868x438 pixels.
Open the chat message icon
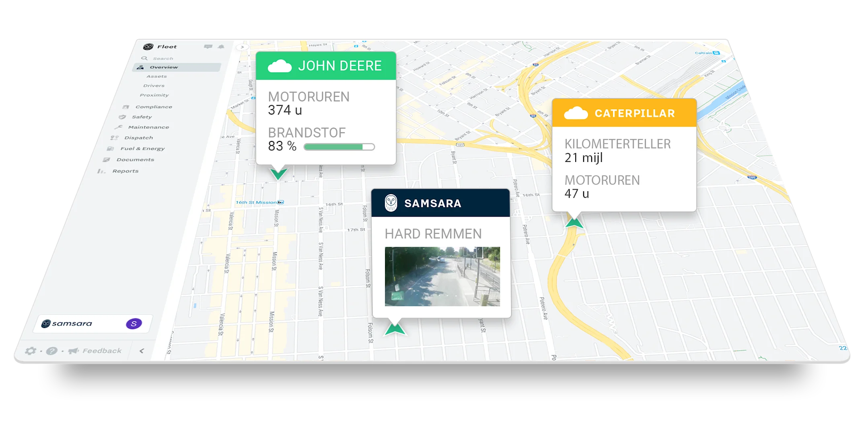point(208,47)
